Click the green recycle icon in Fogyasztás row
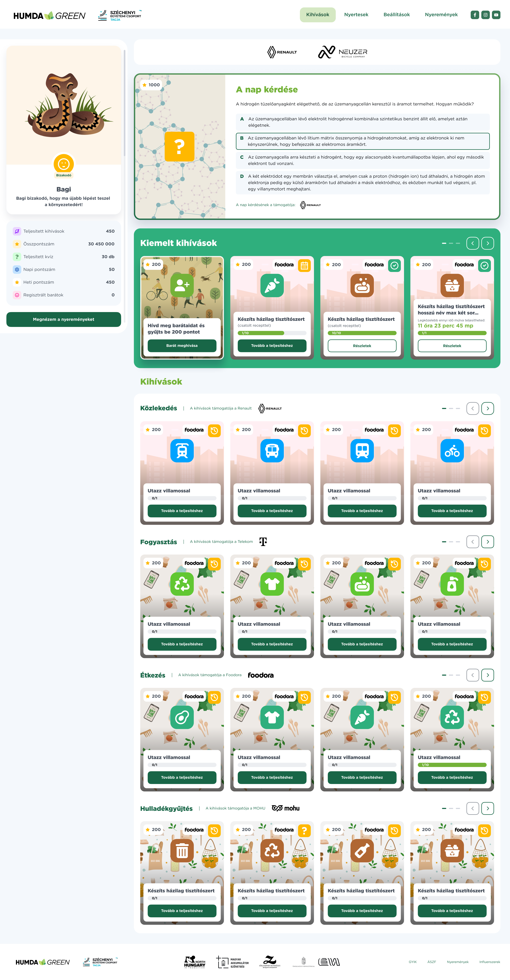Viewport: 510px width, 980px height. pos(182,584)
